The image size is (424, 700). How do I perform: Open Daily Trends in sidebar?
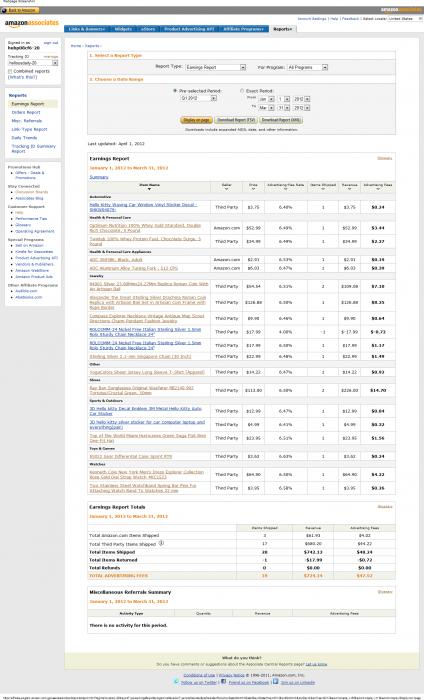(x=24, y=138)
